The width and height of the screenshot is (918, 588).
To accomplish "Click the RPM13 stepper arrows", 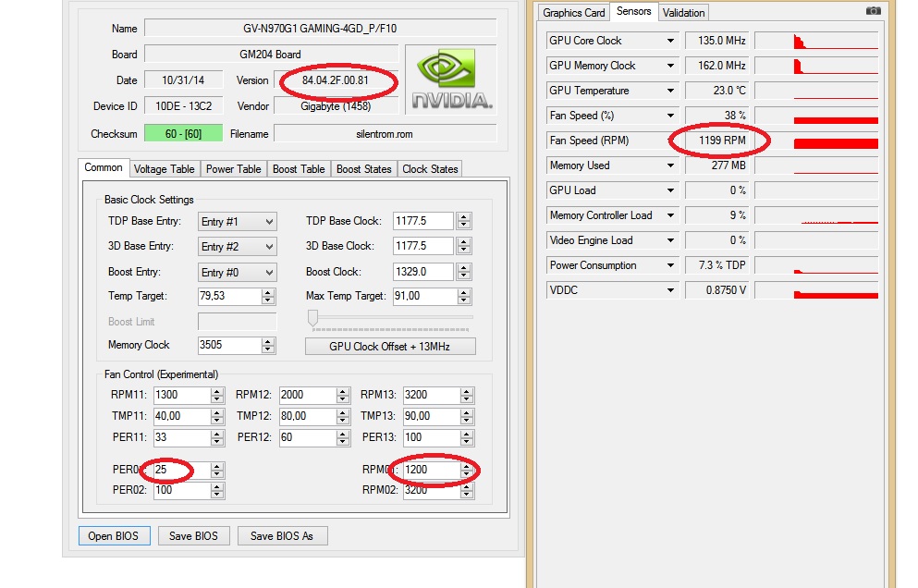I will point(467,395).
